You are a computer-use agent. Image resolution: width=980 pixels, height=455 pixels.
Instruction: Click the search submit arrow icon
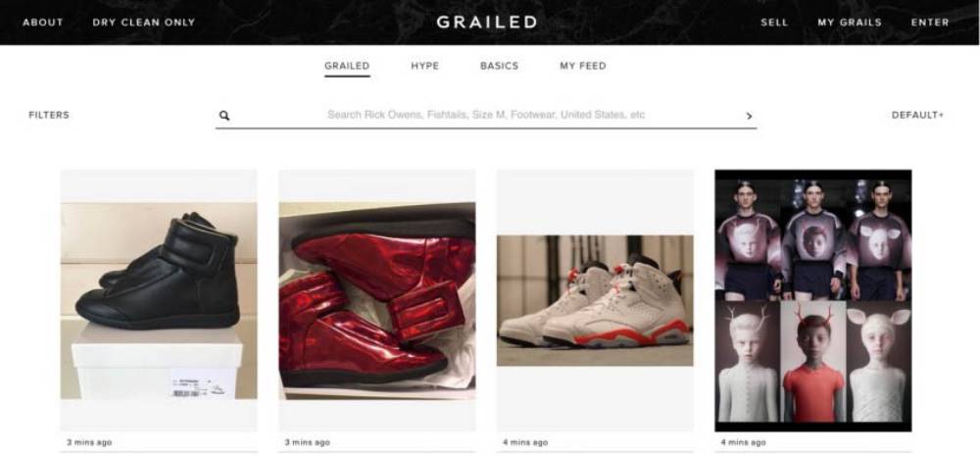coord(749,116)
